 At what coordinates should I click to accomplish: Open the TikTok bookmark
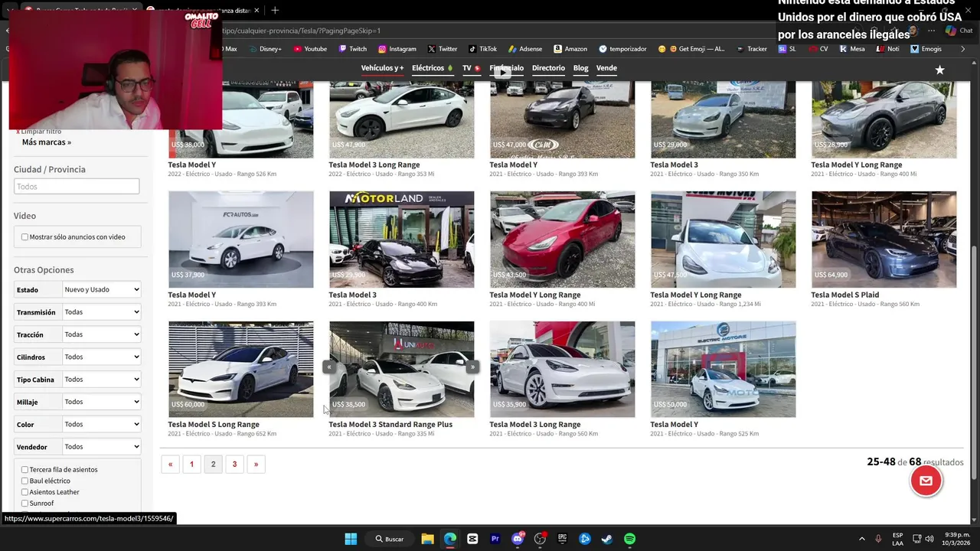[x=483, y=49]
